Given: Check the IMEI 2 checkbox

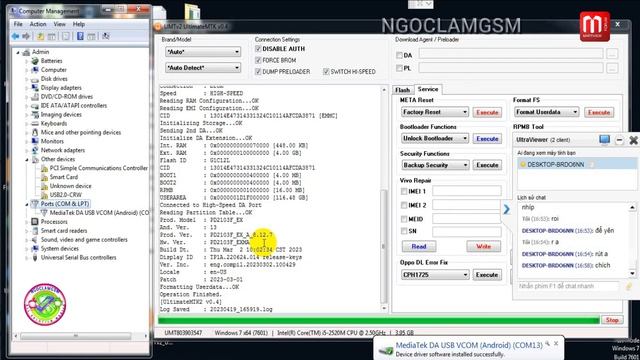Looking at the screenshot, I should 404,205.
